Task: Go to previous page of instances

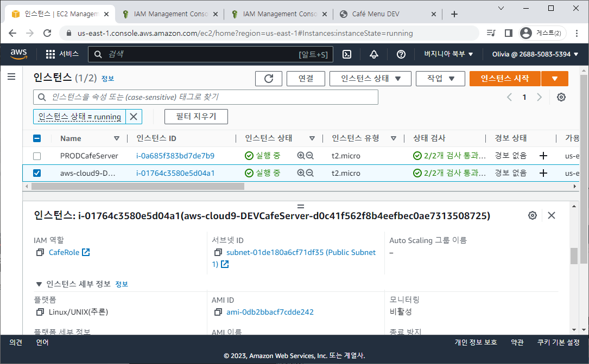Action: pyautogui.click(x=509, y=97)
